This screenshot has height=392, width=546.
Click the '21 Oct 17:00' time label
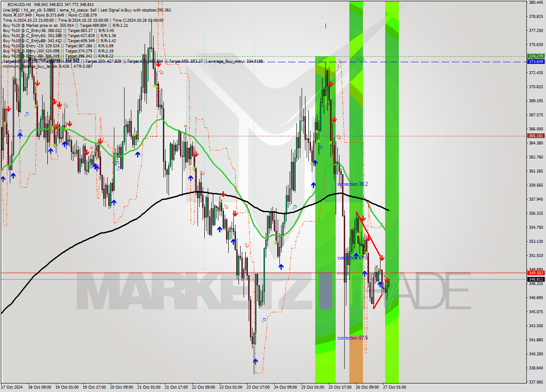tap(176, 387)
